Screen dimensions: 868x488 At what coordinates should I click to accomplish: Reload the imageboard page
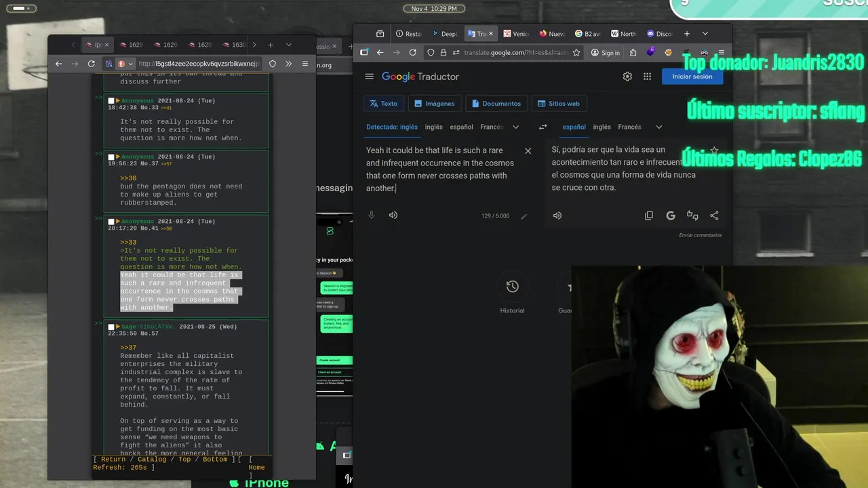click(92, 64)
